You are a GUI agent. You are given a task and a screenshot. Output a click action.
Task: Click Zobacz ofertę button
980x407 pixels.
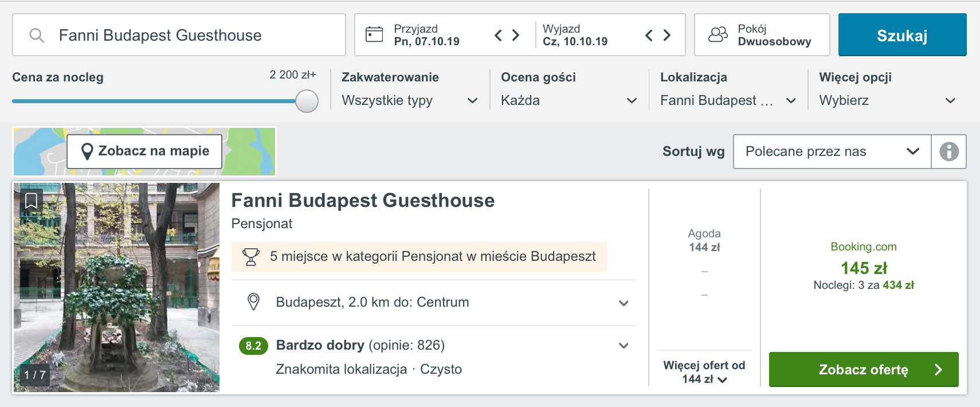click(864, 370)
